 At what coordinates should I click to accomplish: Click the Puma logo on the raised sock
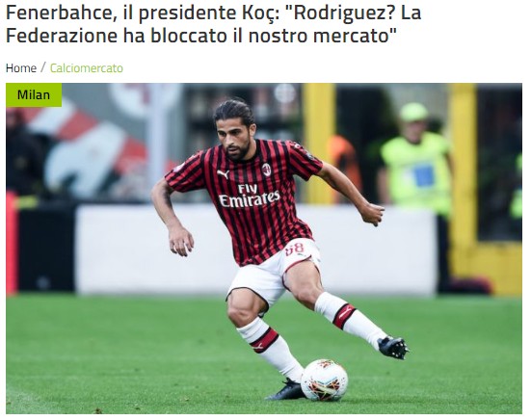(345, 314)
